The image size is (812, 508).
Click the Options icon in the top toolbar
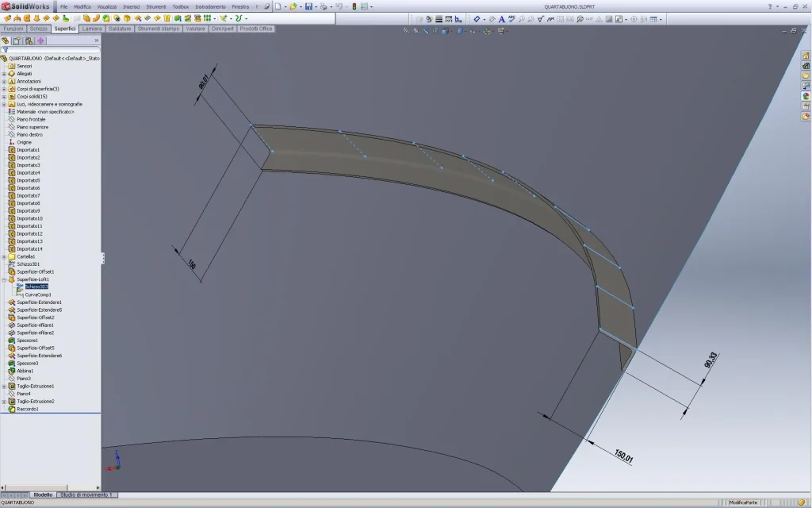pos(364,6)
